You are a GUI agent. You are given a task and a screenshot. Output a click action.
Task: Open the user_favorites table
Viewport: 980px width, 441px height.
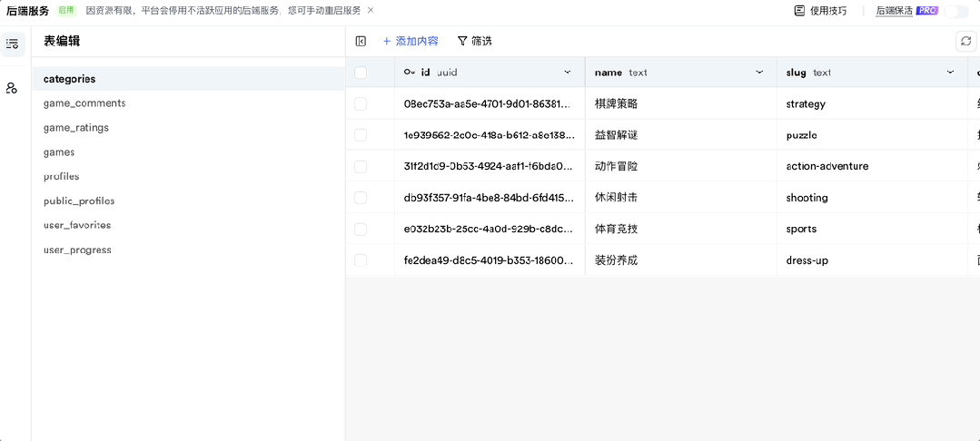click(77, 225)
